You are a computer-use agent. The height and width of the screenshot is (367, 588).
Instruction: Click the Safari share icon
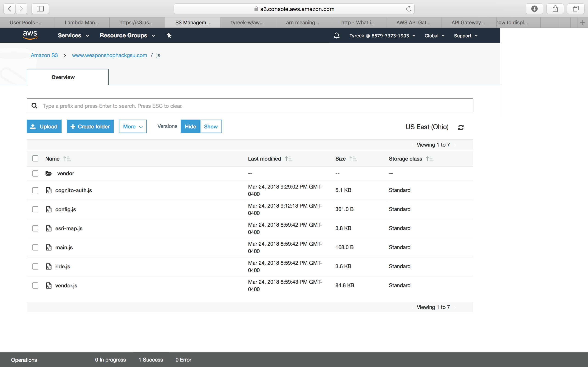click(x=555, y=9)
